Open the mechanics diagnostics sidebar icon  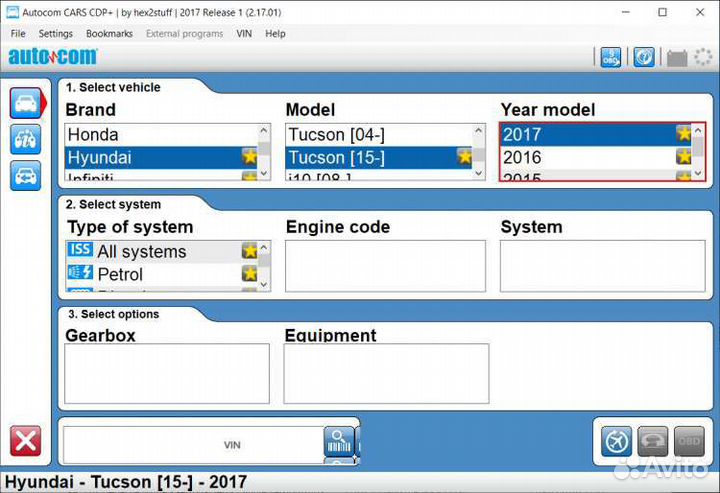pyautogui.click(x=26, y=139)
